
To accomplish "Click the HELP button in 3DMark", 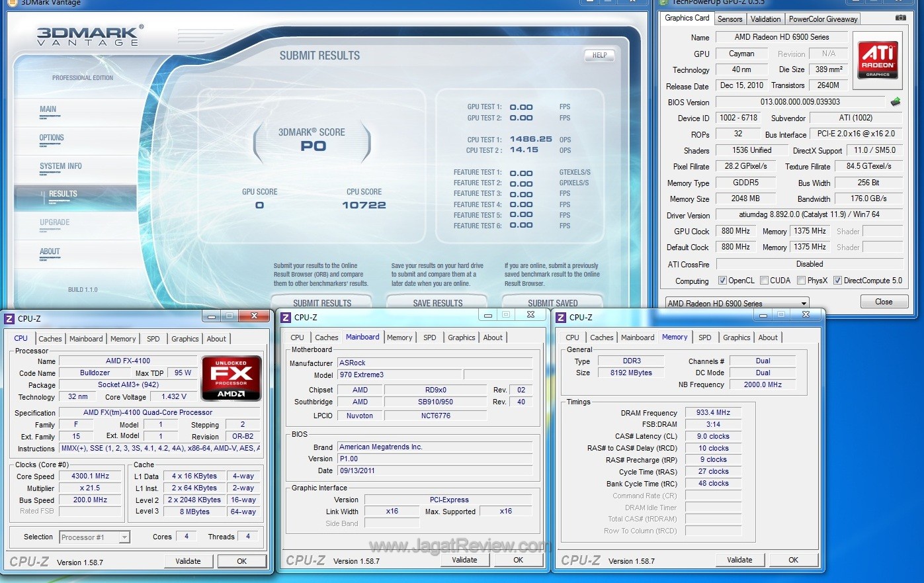I will 599,56.
